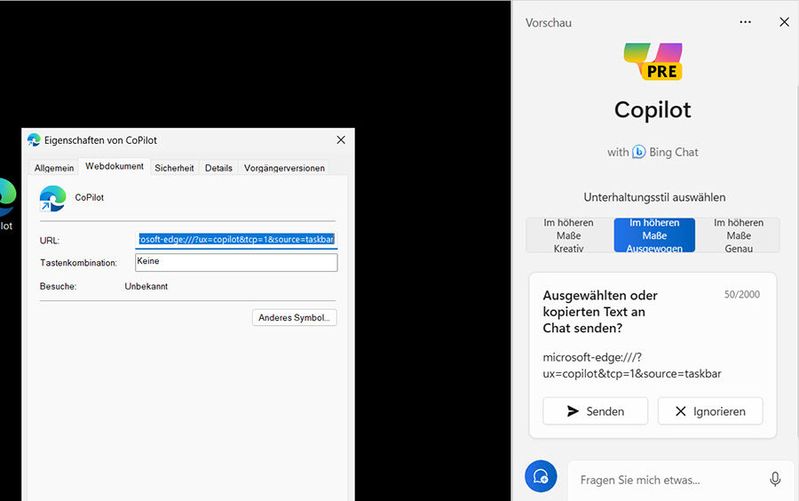This screenshot has height=501, width=799.
Task: Click the 50/2000 character counter
Action: tap(742, 294)
